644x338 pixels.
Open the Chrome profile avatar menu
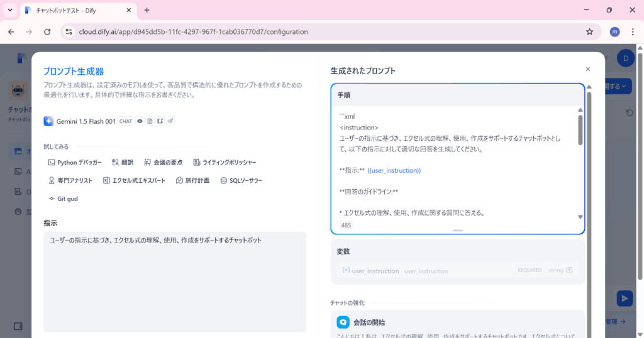[615, 31]
